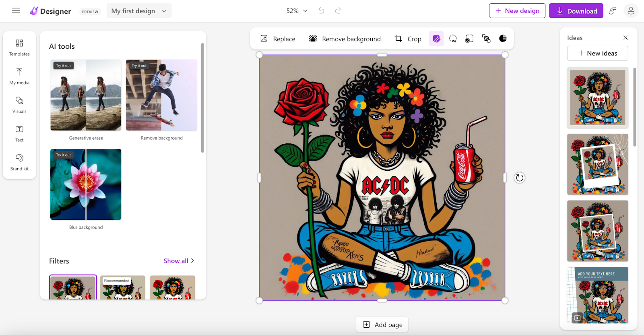Select the Recommended filter thumbnail

(122, 287)
